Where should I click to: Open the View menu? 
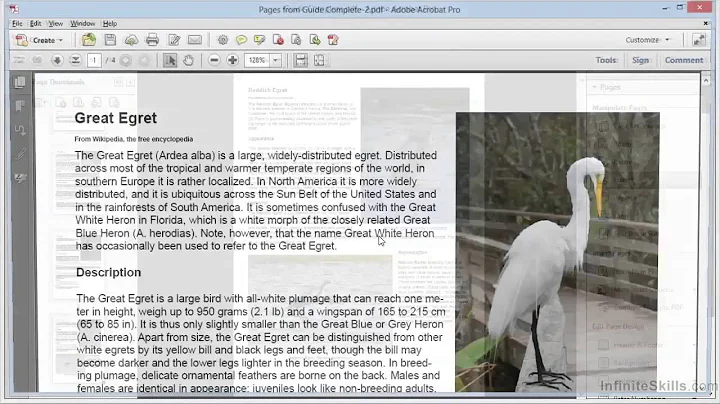(x=56, y=23)
